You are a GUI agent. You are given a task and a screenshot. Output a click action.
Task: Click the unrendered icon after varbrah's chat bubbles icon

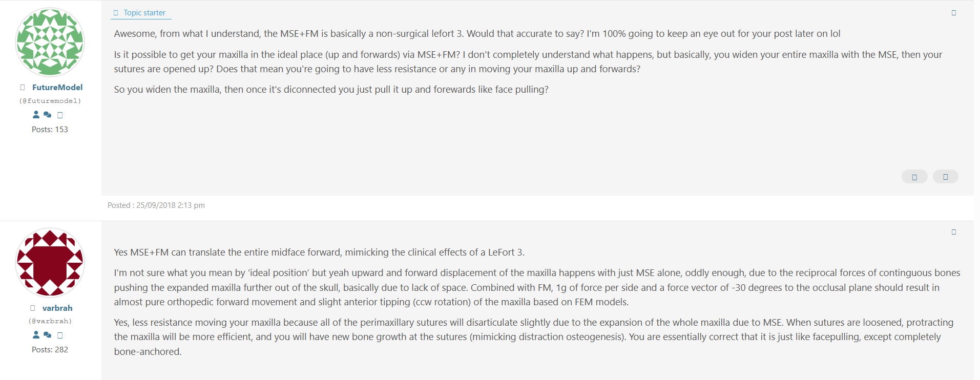tap(60, 335)
